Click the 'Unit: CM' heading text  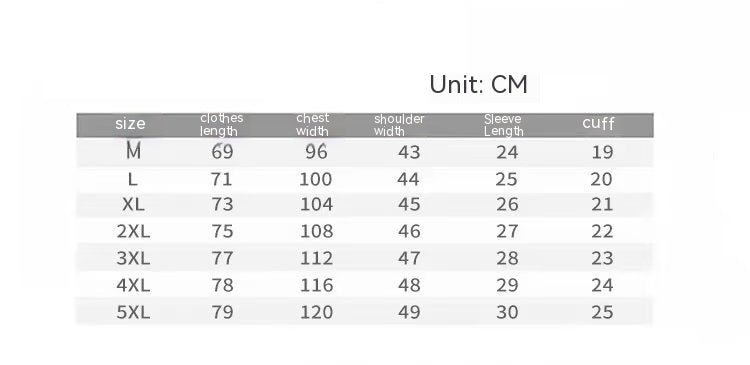[x=478, y=85]
